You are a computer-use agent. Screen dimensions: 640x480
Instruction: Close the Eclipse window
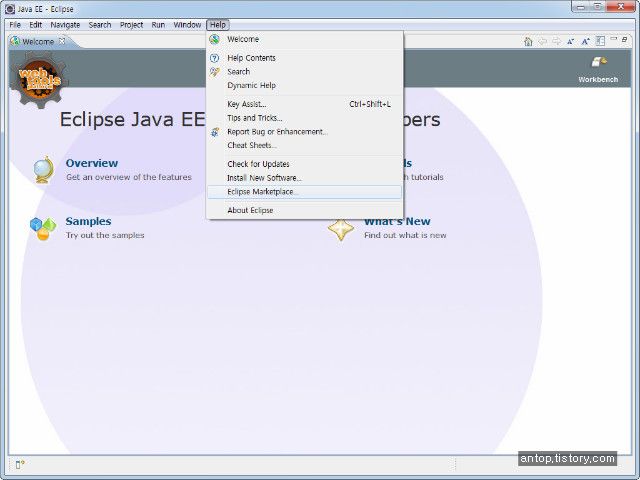pos(621,7)
